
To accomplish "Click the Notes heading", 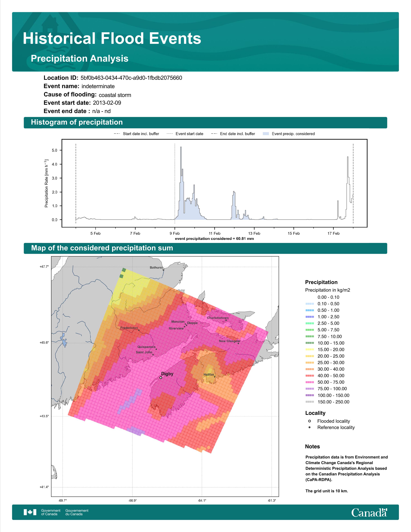I will [x=312, y=447].
